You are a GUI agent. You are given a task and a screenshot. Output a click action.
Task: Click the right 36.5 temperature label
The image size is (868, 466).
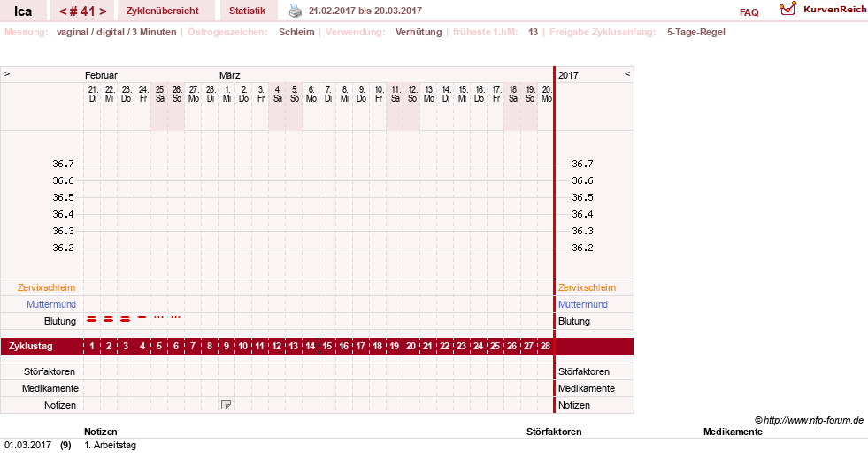pos(582,197)
